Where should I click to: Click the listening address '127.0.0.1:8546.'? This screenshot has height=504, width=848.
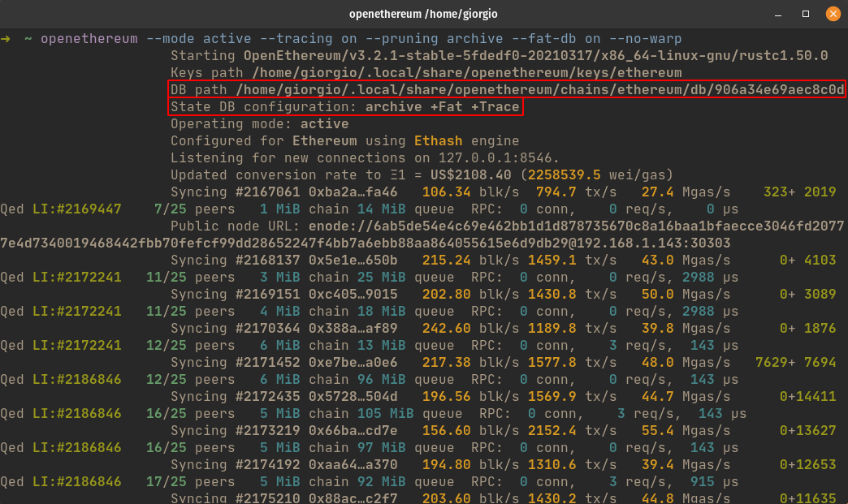(499, 157)
